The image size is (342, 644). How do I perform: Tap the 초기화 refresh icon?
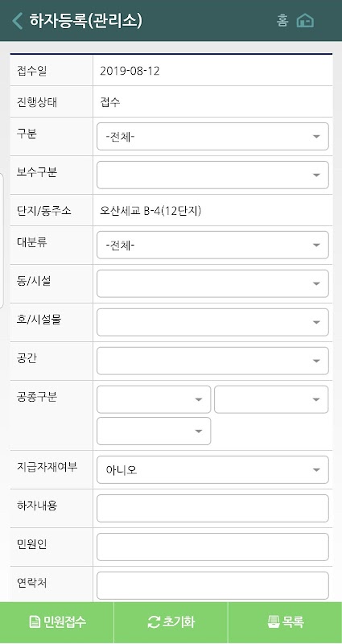pos(154,621)
